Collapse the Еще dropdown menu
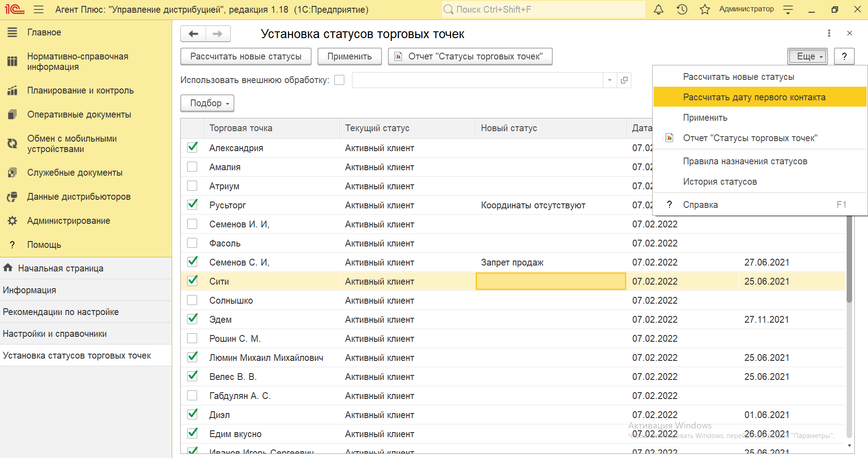Viewport: 868px width, 458px height. (x=807, y=56)
